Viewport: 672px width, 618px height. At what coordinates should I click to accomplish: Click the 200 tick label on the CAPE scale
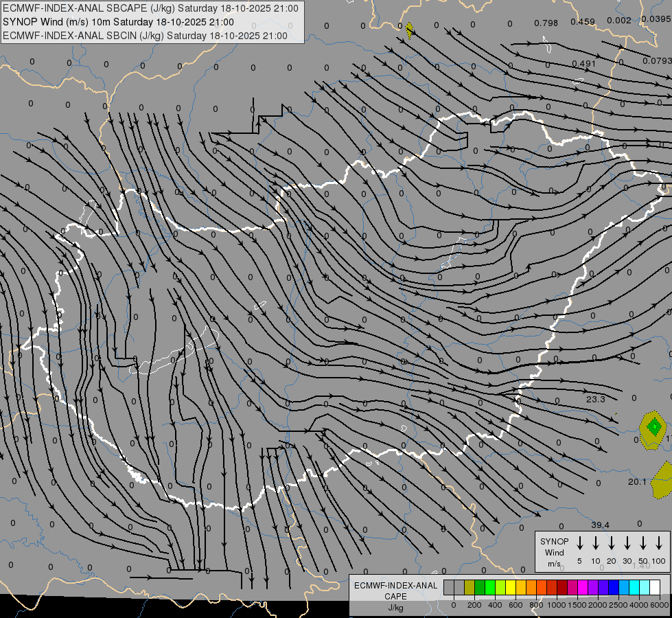click(x=474, y=605)
